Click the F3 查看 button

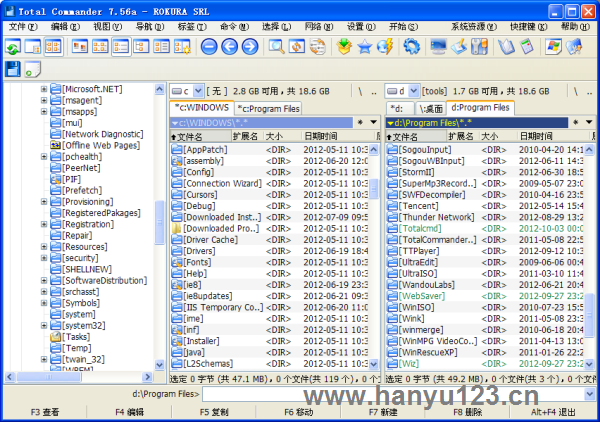tap(45, 412)
